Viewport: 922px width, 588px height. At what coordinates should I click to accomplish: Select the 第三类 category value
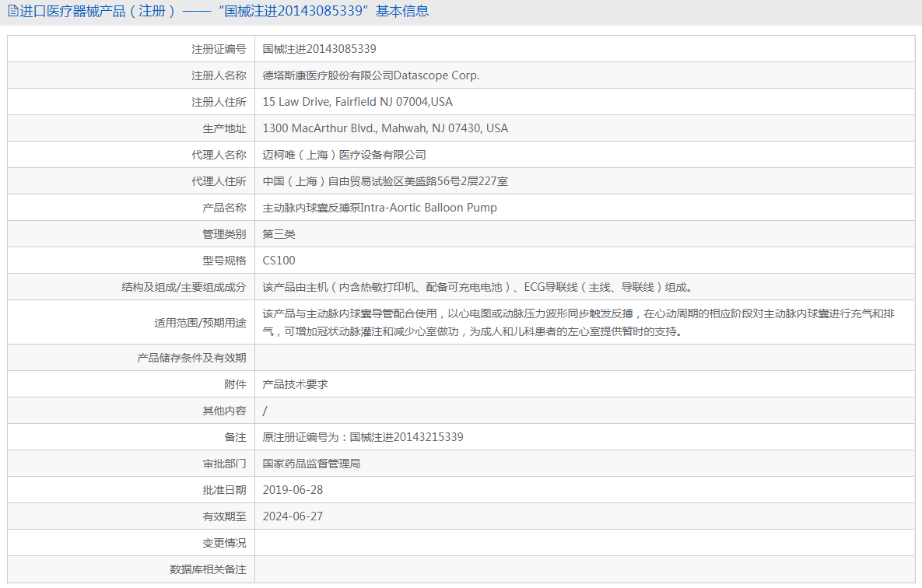(279, 235)
